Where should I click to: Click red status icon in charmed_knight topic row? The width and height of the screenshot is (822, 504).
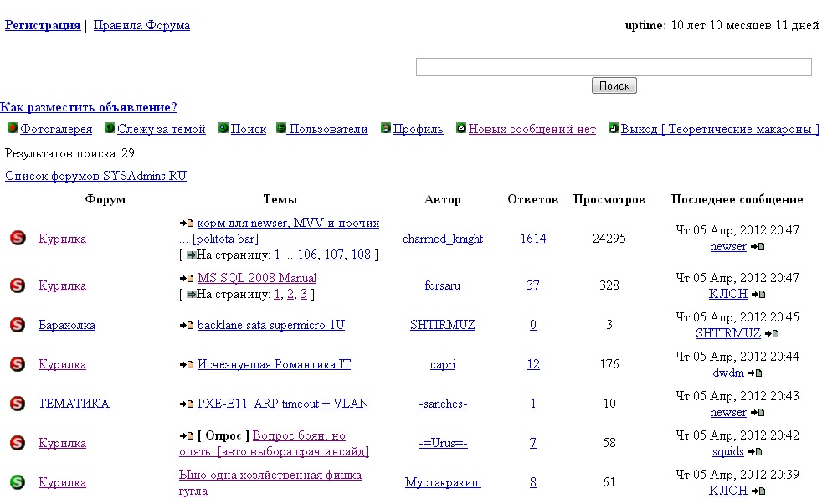(18, 238)
